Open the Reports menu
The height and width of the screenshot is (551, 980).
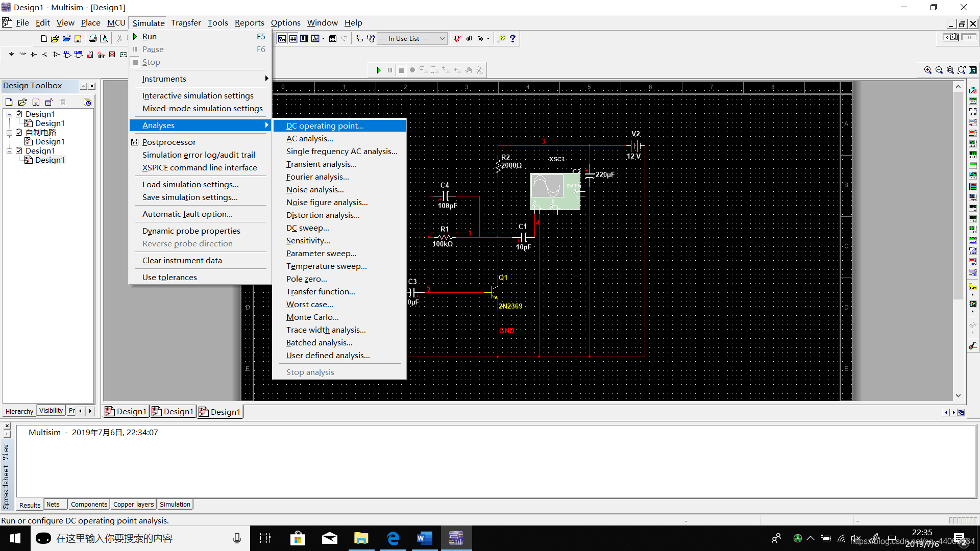249,23
